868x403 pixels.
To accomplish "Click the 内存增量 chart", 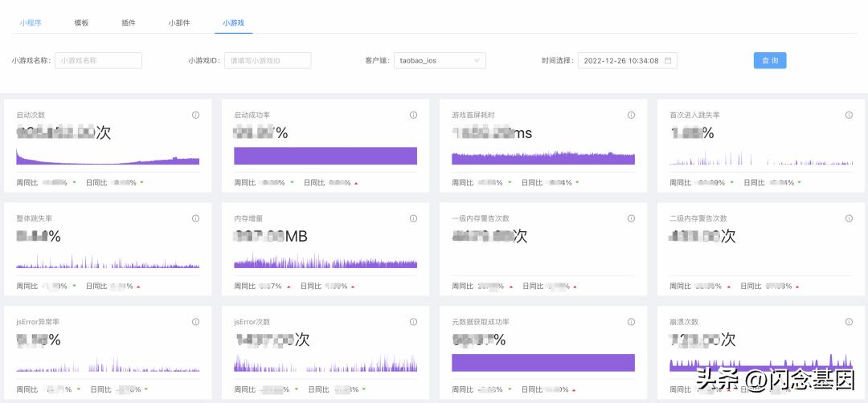I will pyautogui.click(x=325, y=260).
